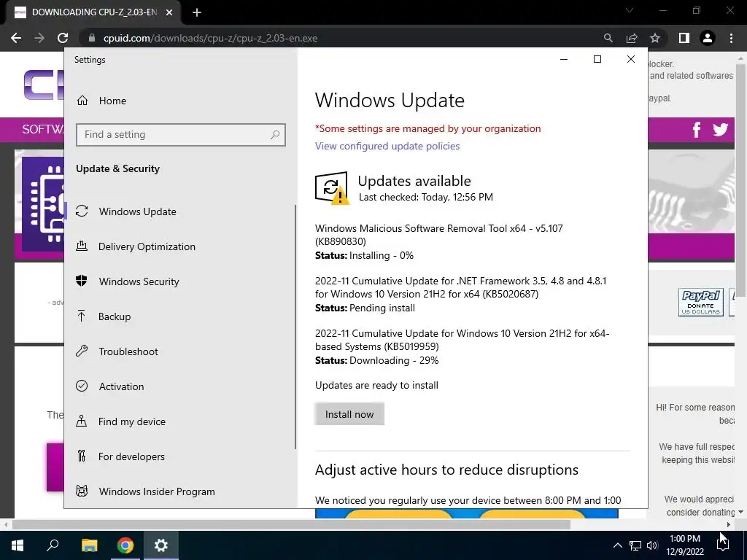This screenshot has width=747, height=560.
Task: Click the Chrome zoom magnifier icon
Action: coord(608,38)
